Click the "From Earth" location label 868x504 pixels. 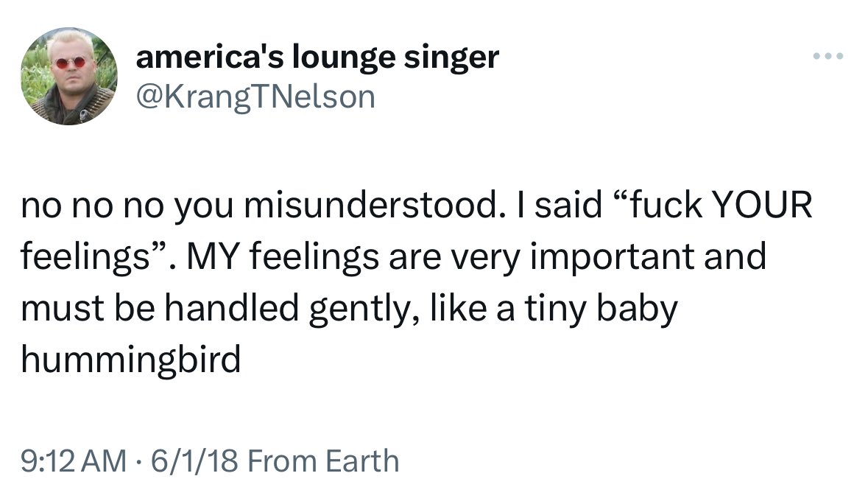pyautogui.click(x=322, y=461)
